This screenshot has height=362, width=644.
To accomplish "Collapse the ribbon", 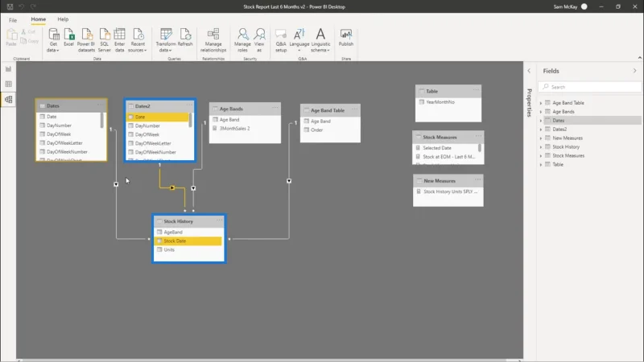I will [x=639, y=58].
